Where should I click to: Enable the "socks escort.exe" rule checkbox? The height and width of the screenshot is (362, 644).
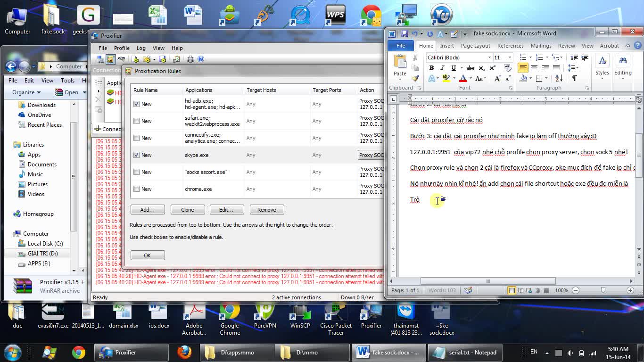137,172
